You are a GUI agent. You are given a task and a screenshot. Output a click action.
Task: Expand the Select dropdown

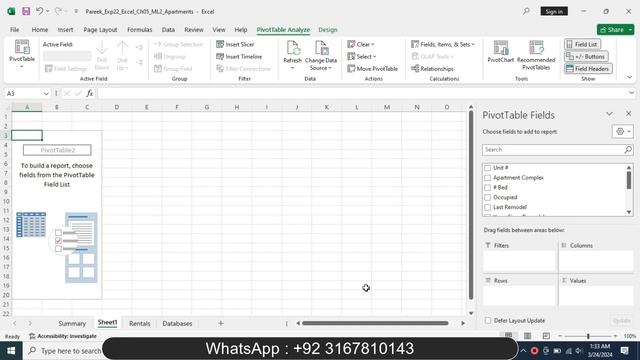[x=362, y=56]
